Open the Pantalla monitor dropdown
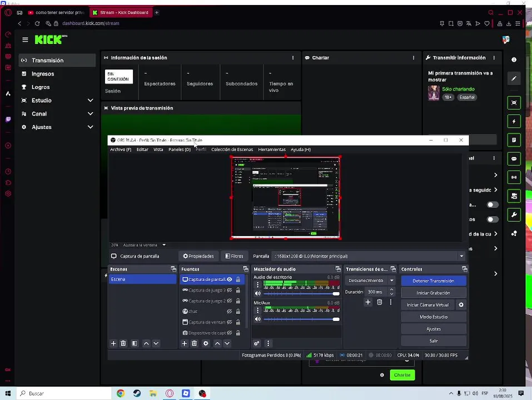 [461, 256]
